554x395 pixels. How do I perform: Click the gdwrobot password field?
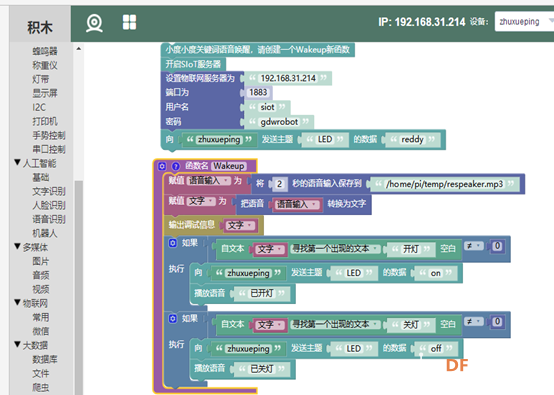[x=279, y=122]
